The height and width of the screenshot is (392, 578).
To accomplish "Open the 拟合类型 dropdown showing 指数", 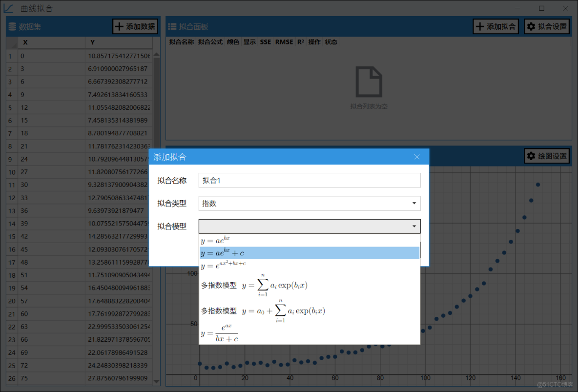I will [310, 203].
